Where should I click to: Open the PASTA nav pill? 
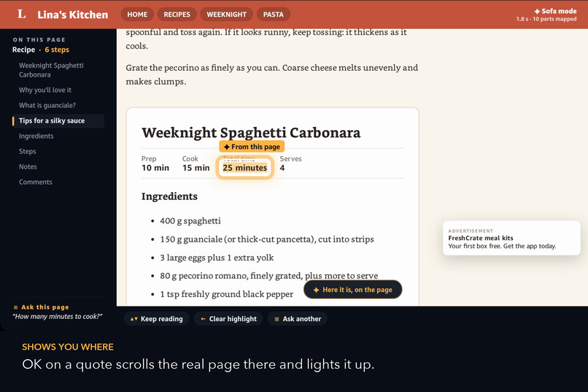tap(273, 15)
